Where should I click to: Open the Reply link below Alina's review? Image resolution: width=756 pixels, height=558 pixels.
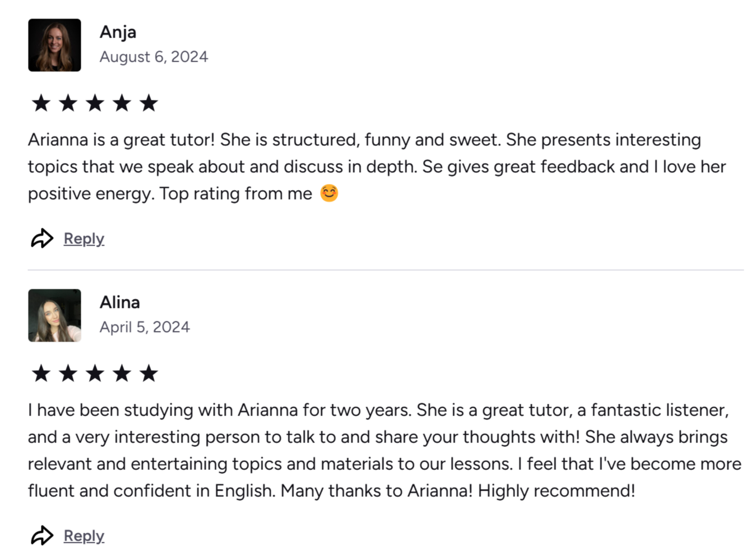click(84, 536)
